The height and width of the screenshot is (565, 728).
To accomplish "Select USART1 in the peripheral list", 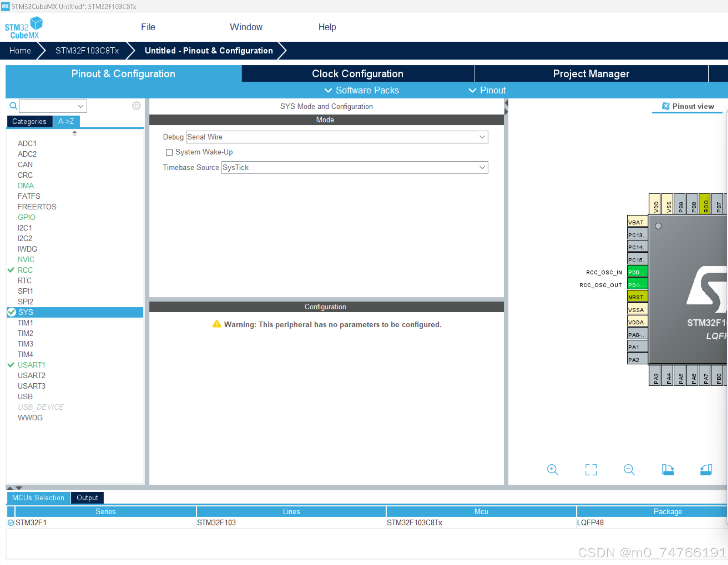I will click(31, 365).
